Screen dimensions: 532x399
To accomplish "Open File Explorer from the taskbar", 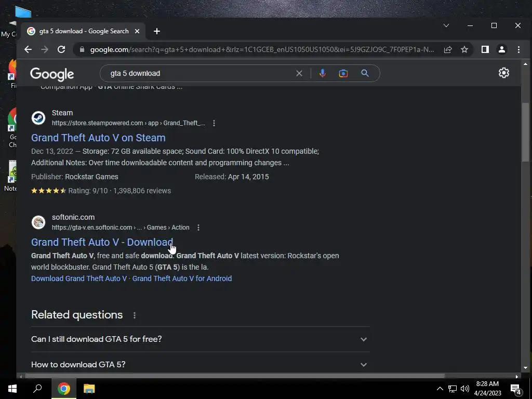I will pyautogui.click(x=89, y=389).
